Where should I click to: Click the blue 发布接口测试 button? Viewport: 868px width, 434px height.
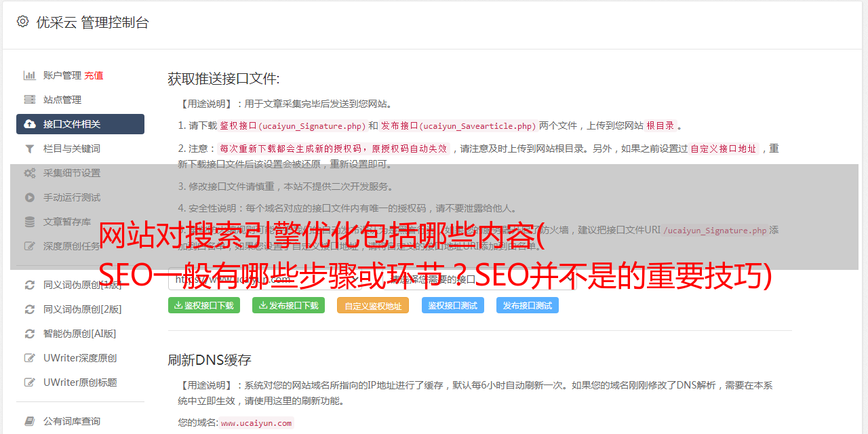coord(528,305)
